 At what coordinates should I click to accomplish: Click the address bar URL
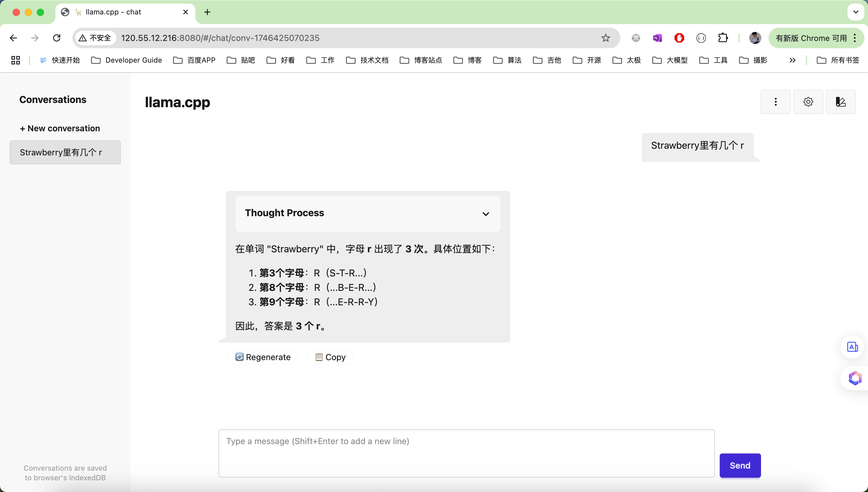coord(220,38)
